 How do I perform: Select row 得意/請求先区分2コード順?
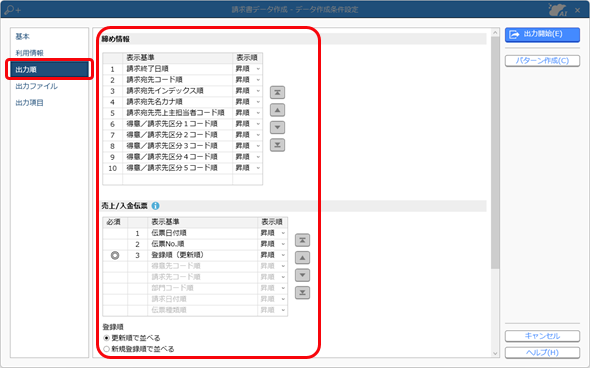(182, 135)
